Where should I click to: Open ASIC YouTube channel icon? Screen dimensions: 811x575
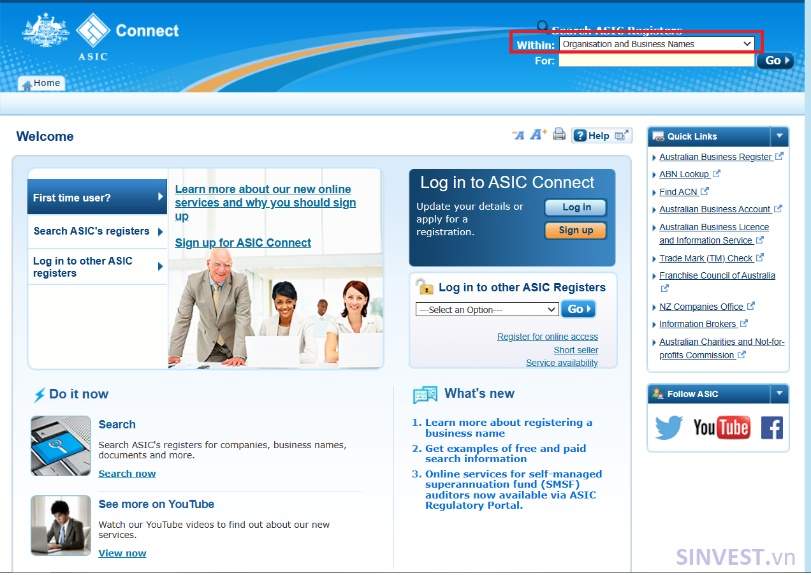point(722,428)
